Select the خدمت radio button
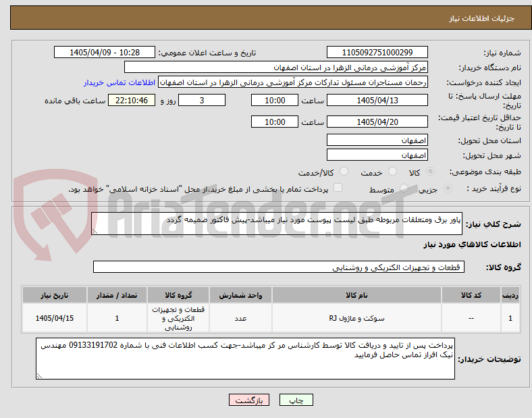532x418 pixels. pos(392,172)
